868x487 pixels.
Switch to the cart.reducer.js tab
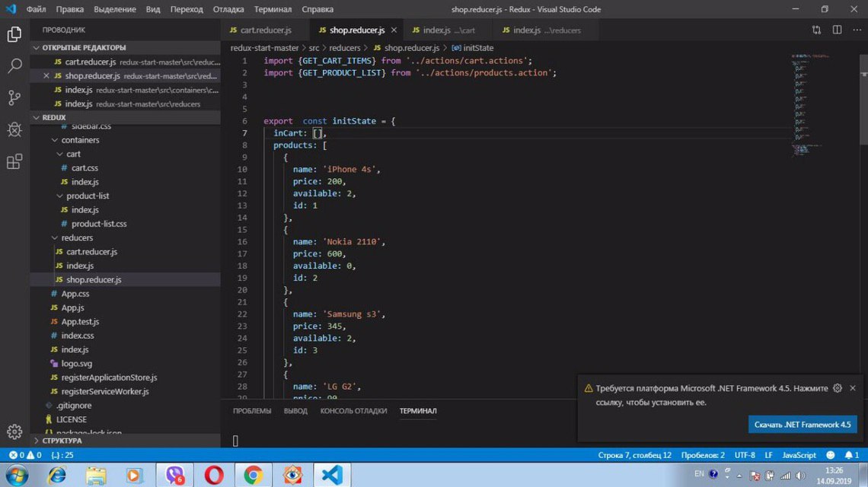tap(265, 30)
